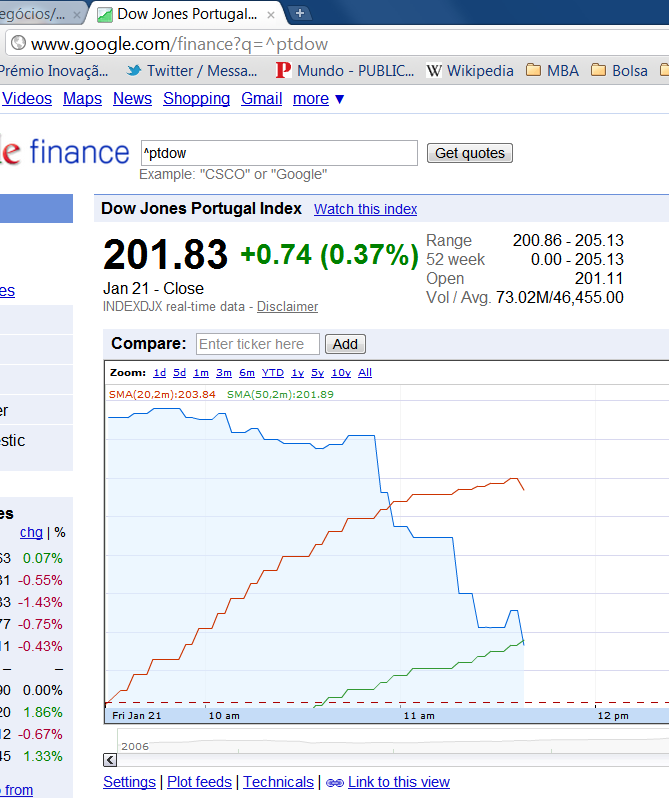Image resolution: width=669 pixels, height=798 pixels.
Task: Click the SMA(50,2m):201.89 legend label
Action: point(280,394)
